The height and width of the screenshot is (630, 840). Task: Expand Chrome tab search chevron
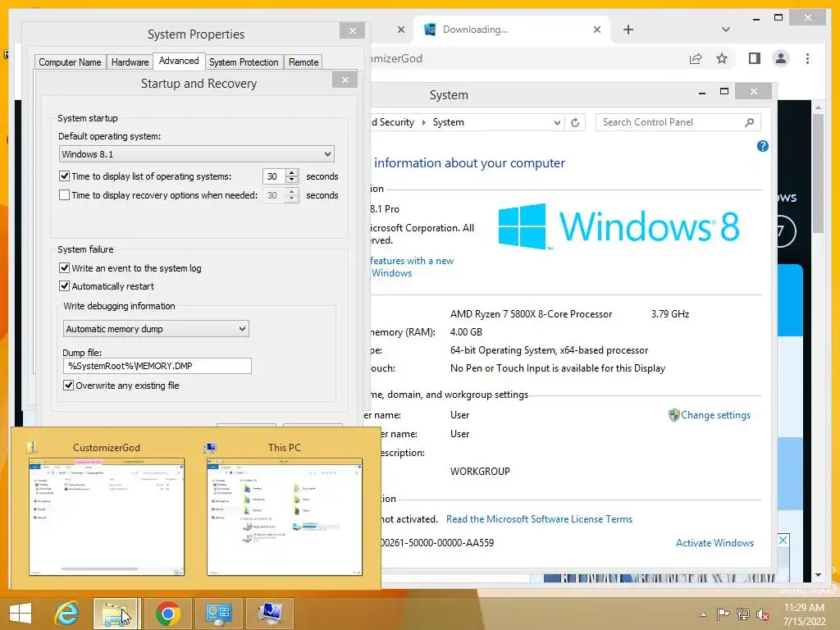725,30
